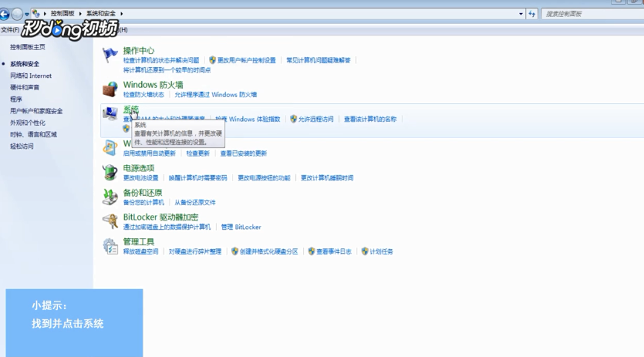
Task: Click 更改计算机睡眠时间 link
Action: (x=327, y=178)
